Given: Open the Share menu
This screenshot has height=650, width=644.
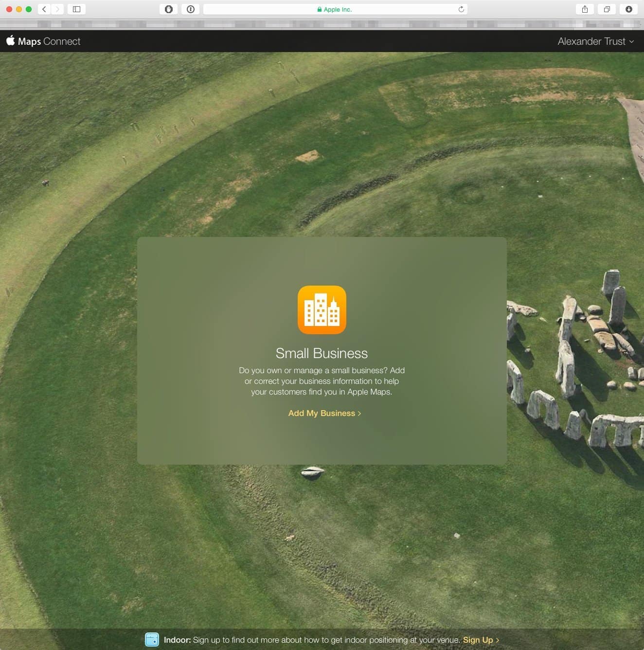Looking at the screenshot, I should [585, 9].
